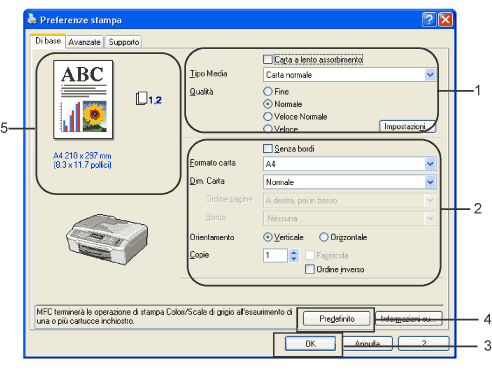Click the ABC page preview thumbnail
The image size is (492, 384).
pyautogui.click(x=83, y=99)
